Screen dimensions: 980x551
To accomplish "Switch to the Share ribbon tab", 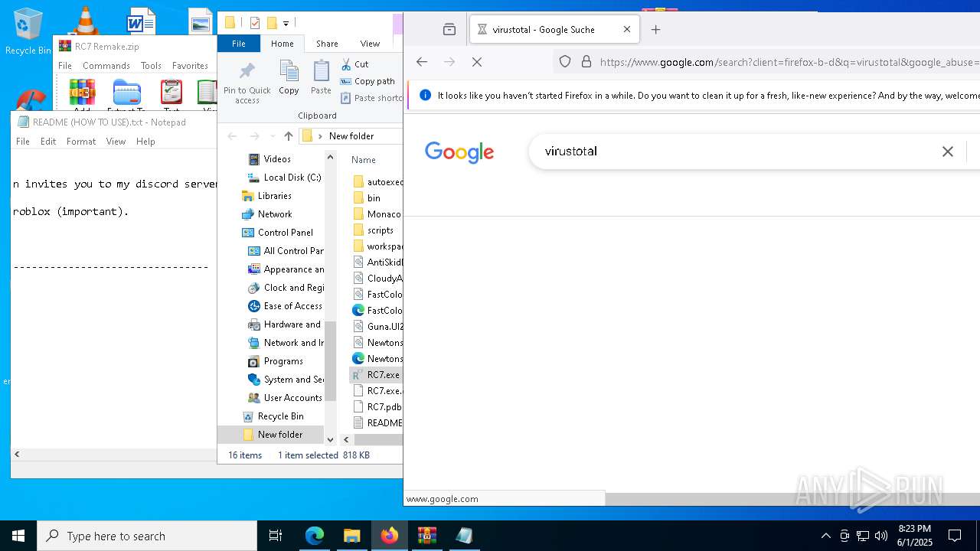I will tap(327, 44).
